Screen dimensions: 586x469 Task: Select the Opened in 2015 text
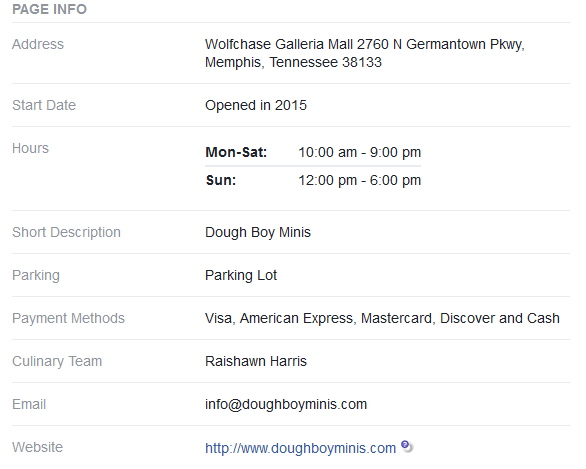(x=256, y=105)
